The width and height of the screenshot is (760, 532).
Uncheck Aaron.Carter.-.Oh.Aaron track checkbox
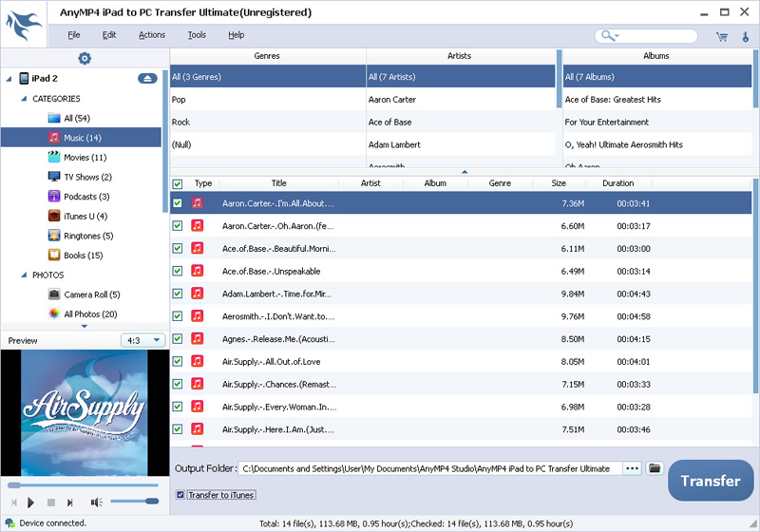(178, 226)
